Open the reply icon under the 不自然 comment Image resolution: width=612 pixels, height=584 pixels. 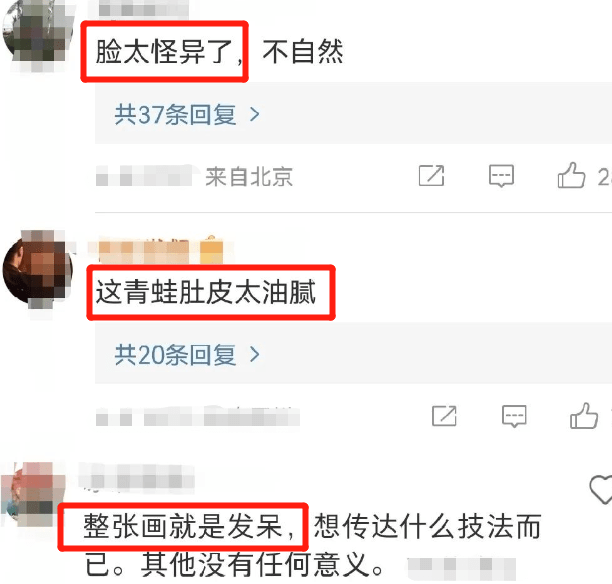(x=501, y=176)
